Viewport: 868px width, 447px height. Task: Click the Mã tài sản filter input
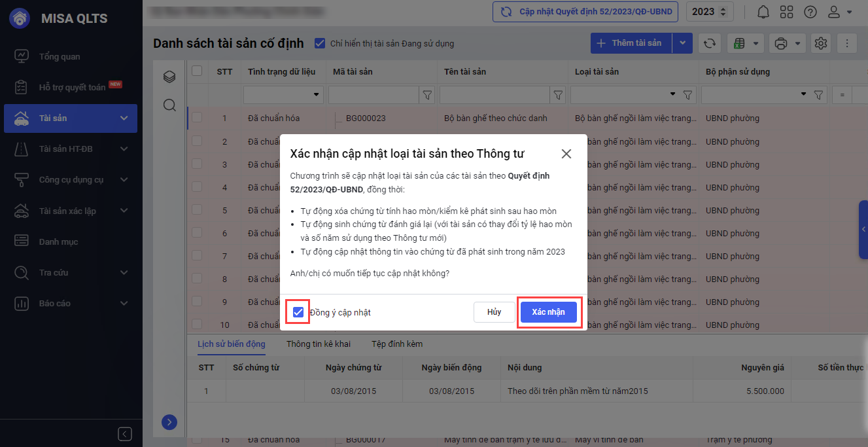(x=373, y=95)
